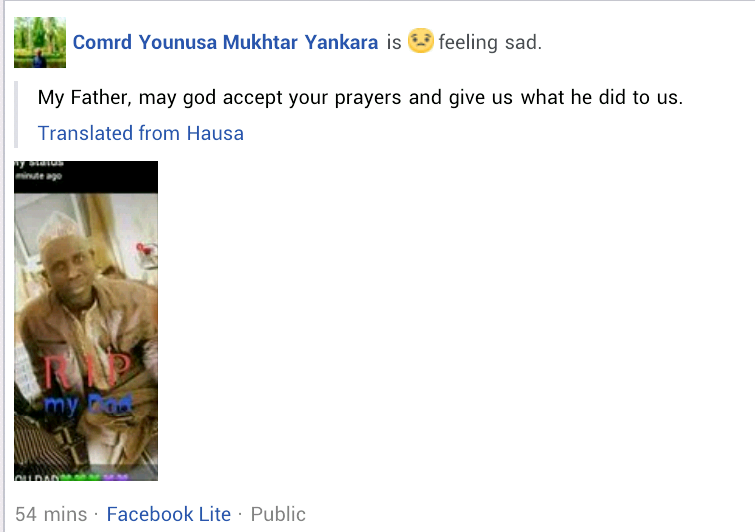Click the blue 'my Dad' caption on photo
Screen dimensions: 755x532
(88, 404)
